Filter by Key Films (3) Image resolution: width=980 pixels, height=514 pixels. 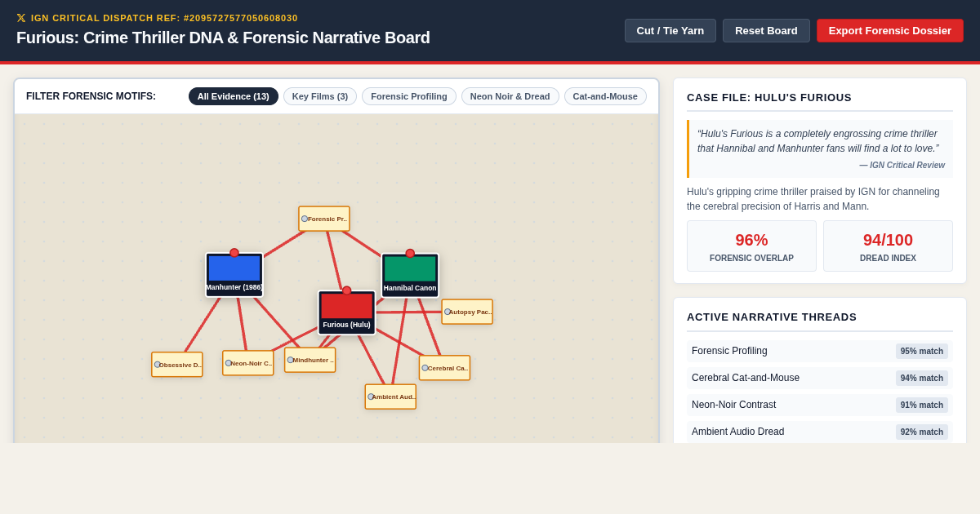click(320, 96)
